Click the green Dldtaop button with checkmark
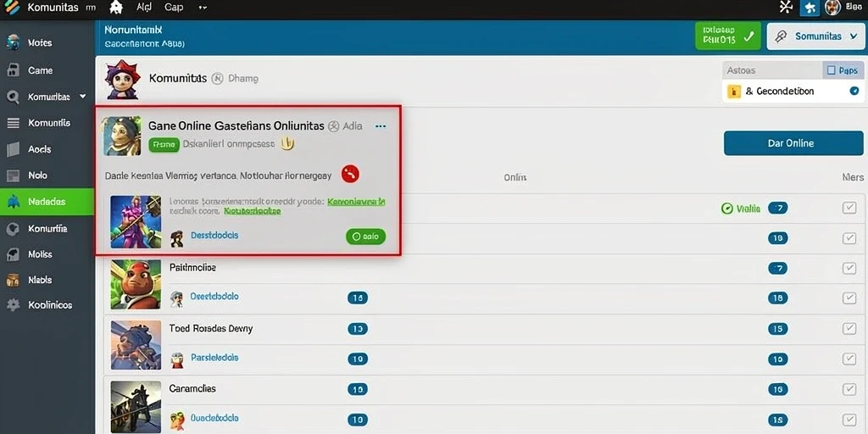This screenshot has height=434, width=868. (728, 36)
